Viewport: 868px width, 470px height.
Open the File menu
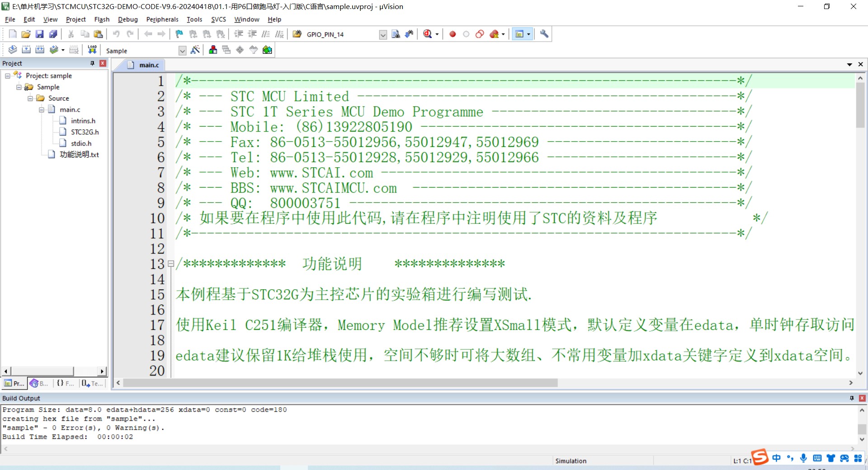click(x=10, y=19)
